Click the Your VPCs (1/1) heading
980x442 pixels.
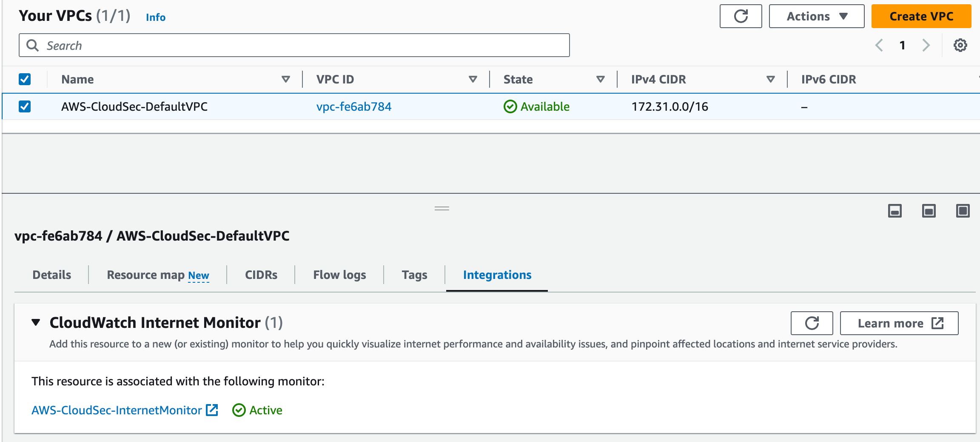coord(74,16)
